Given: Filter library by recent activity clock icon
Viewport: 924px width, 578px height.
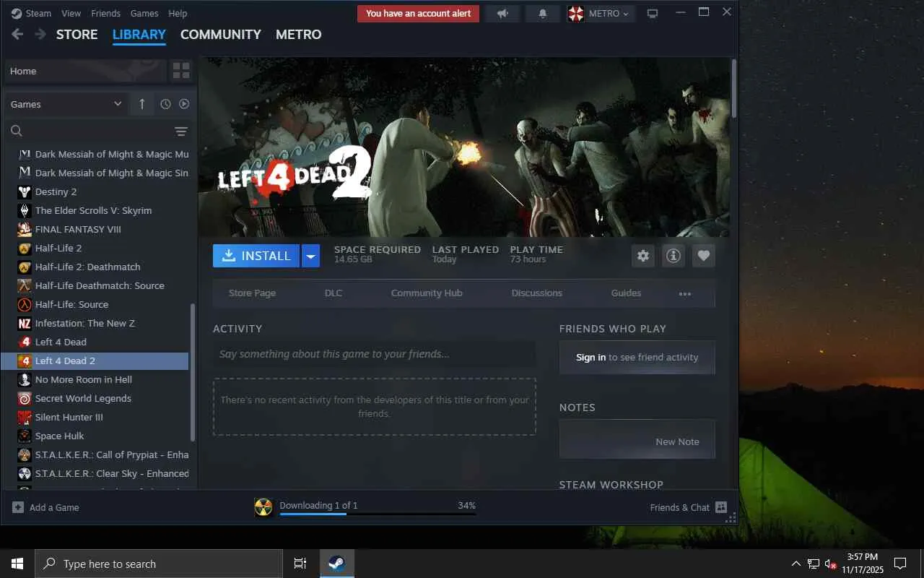Looking at the screenshot, I should point(165,104).
